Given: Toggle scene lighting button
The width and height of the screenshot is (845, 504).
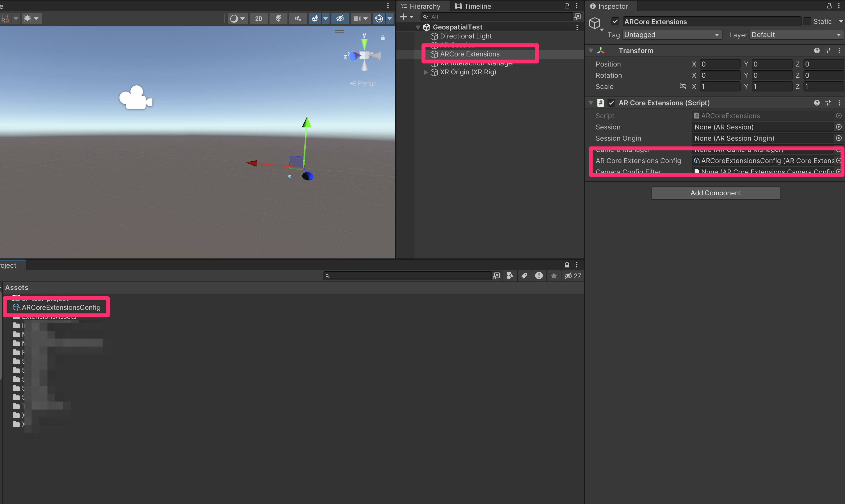Looking at the screenshot, I should [x=278, y=19].
